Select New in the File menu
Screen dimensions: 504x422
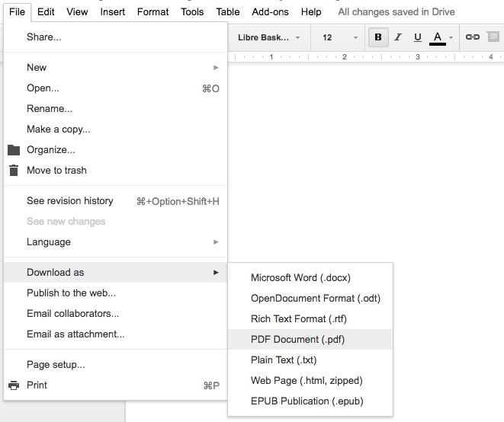pyautogui.click(x=115, y=68)
